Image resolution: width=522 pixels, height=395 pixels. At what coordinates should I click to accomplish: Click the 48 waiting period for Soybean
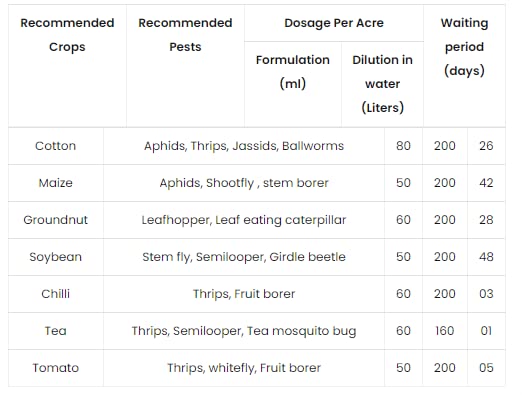tap(486, 257)
